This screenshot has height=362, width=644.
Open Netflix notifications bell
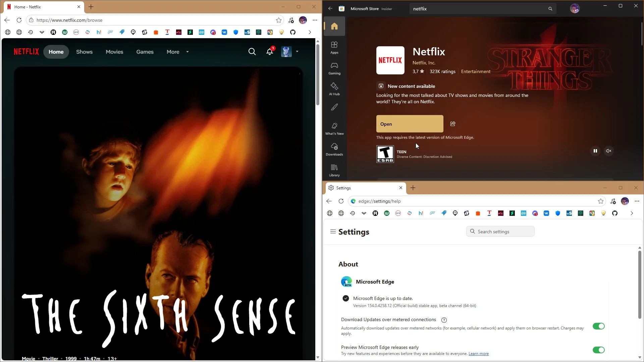coord(270,52)
